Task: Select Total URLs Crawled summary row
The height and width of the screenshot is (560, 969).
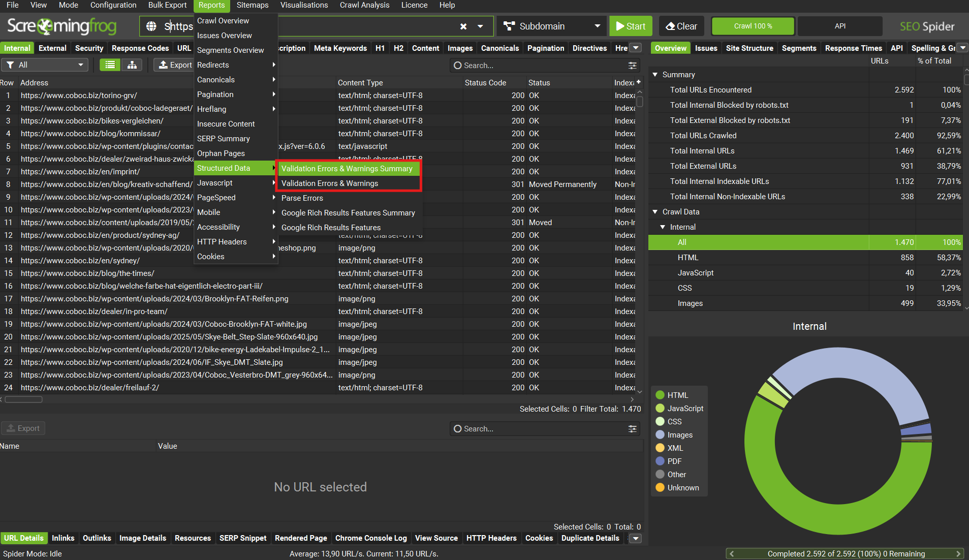Action: tap(805, 136)
